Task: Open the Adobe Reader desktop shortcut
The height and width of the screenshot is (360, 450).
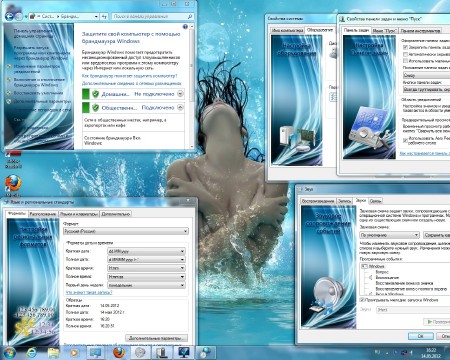Action: 13,159
